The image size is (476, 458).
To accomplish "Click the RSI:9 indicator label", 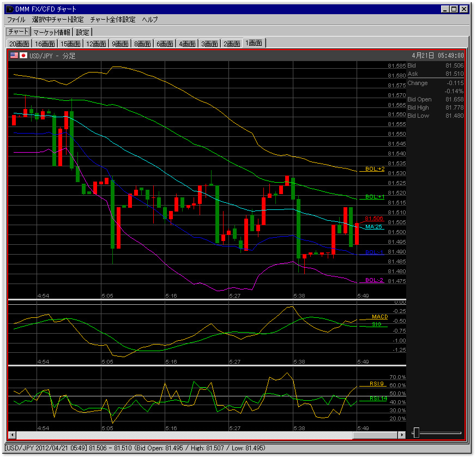I will click(x=376, y=384).
